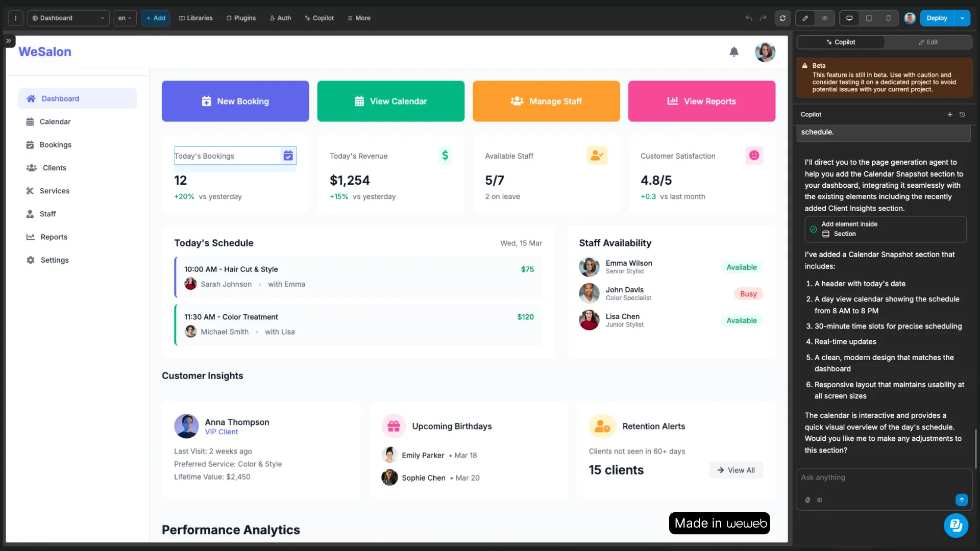The image size is (980, 551).
Task: Open the Dashboard page dropdown
Action: (68, 18)
